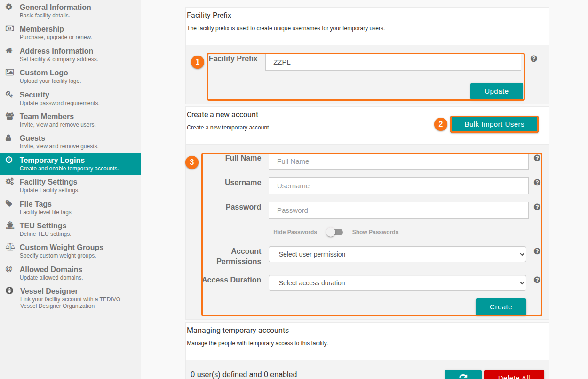This screenshot has width=588, height=379.
Task: Go to TEU Settings
Action: (70, 229)
